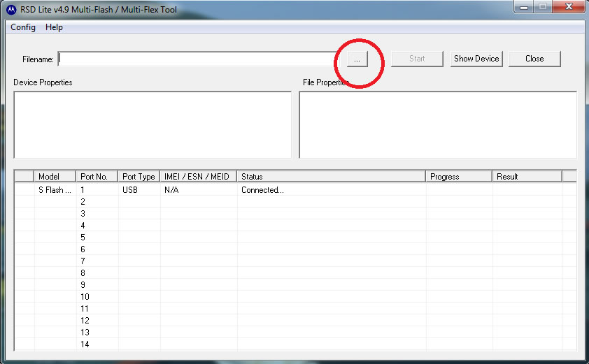The image size is (589, 364).
Task: Click the Close button beside Show Device
Action: (534, 59)
